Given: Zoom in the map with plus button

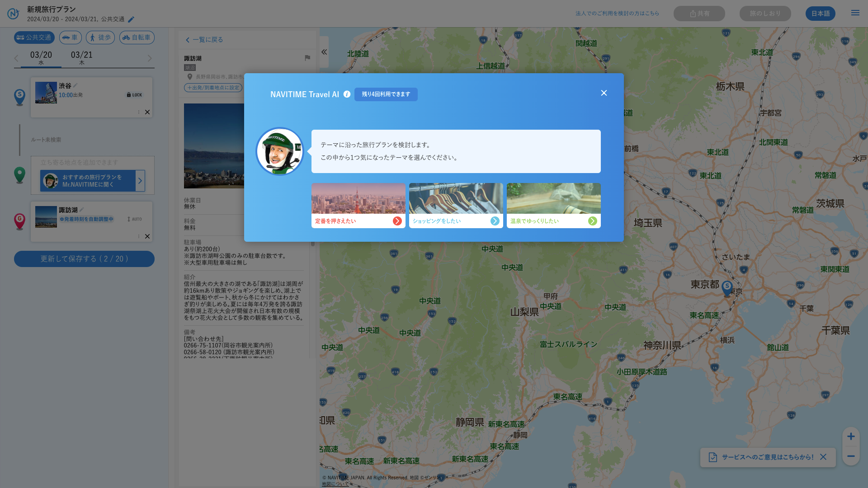Looking at the screenshot, I should [850, 436].
